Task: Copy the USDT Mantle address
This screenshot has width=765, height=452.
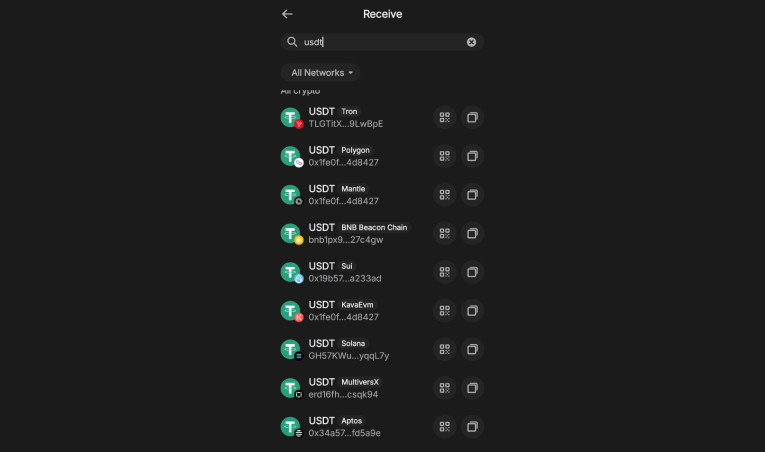Action: pyautogui.click(x=472, y=195)
